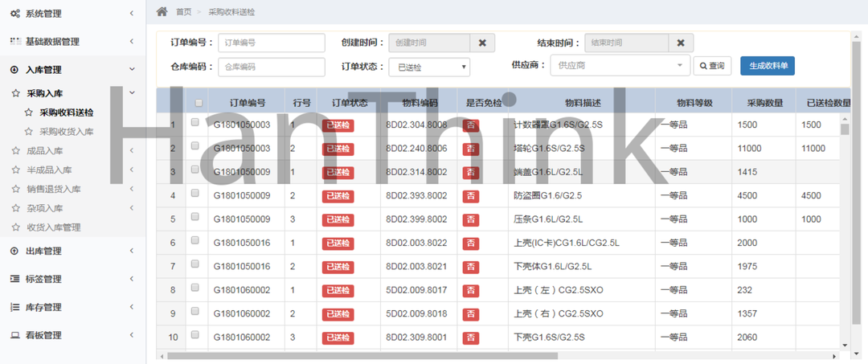The width and height of the screenshot is (868, 364).
Task: Open the 供应商 supplier dropdown
Action: tap(619, 65)
